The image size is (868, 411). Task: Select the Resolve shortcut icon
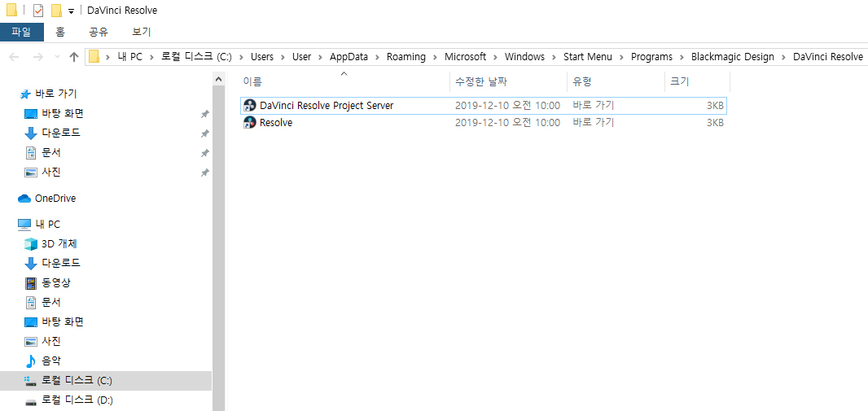250,123
